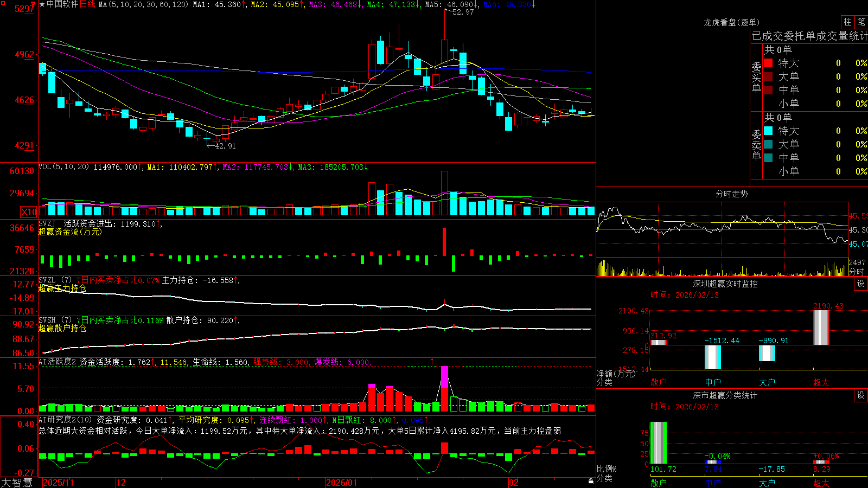This screenshot has width=868, height=488.
Task: Click the 散户 bar labeled 312.92
Action: click(x=659, y=342)
